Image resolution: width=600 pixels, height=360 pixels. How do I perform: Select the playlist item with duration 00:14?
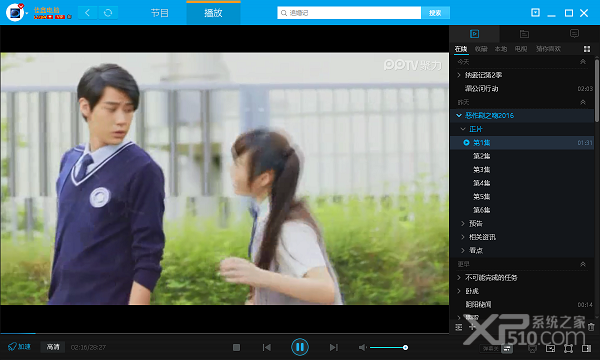tap(522, 305)
